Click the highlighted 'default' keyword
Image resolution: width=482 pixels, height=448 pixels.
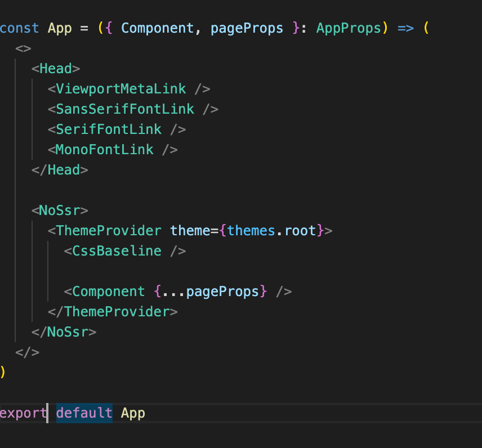(x=84, y=413)
